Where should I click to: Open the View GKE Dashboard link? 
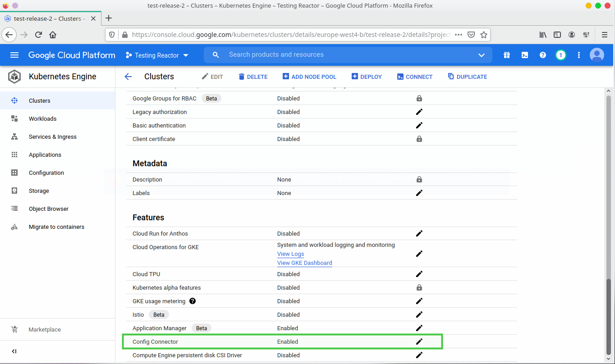304,263
